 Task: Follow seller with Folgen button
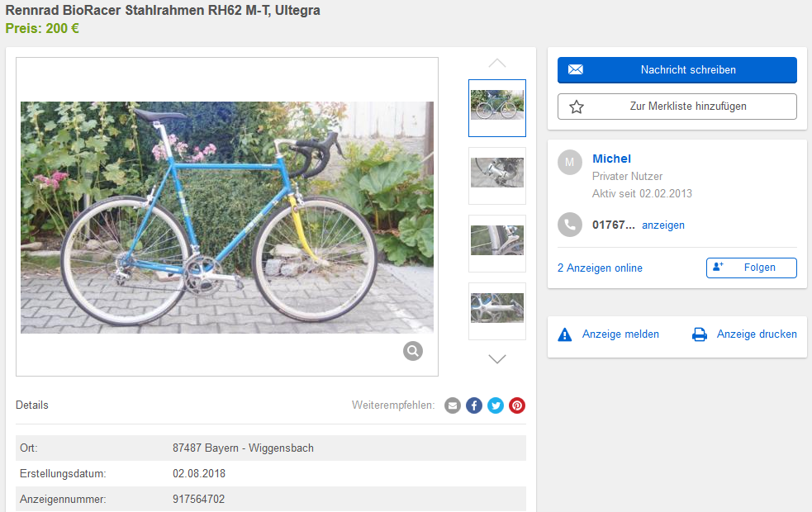point(751,268)
